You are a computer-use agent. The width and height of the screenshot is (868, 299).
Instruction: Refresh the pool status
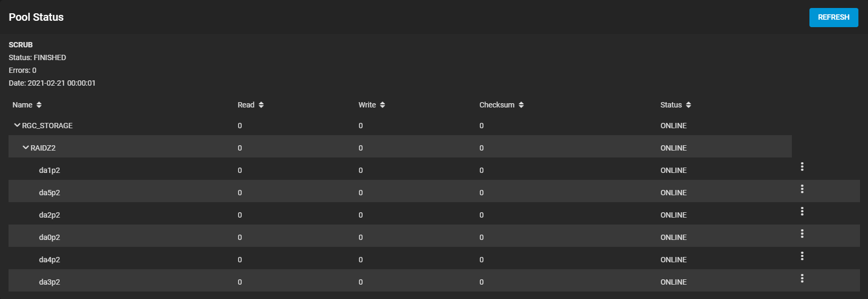pos(833,18)
